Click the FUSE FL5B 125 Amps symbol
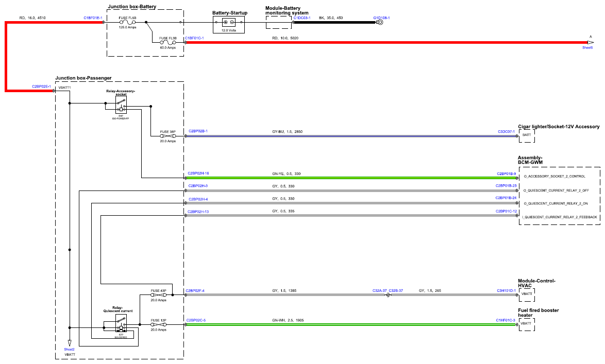This screenshot has width=605, height=364. click(127, 22)
